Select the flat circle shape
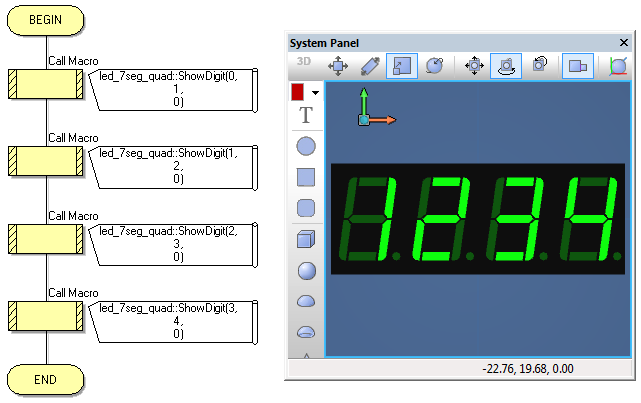 pyautogui.click(x=306, y=146)
